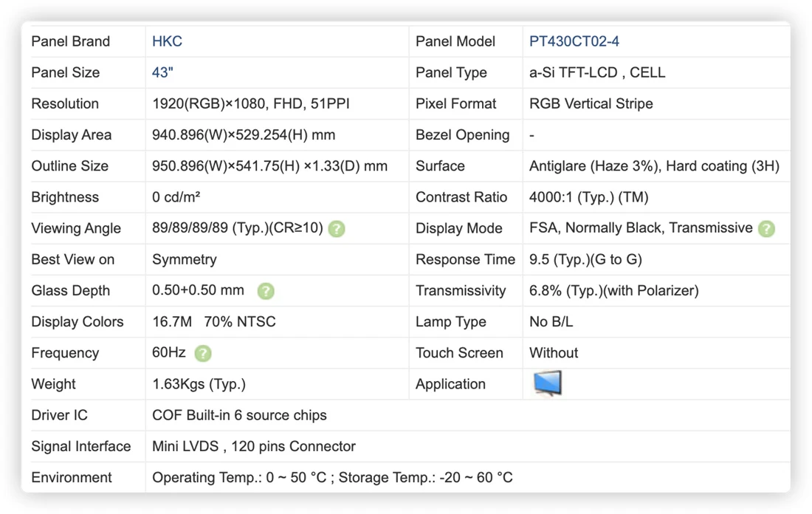Open the PT430CT02-4 panel model link

point(574,41)
